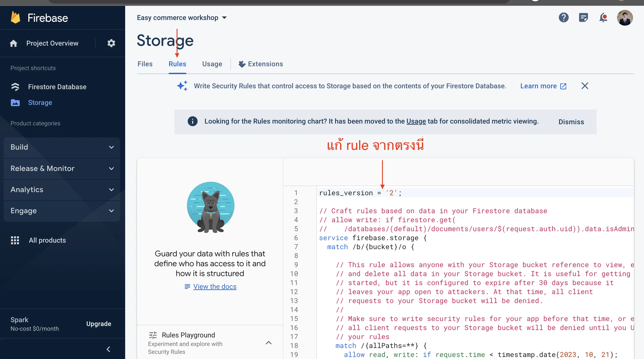
Task: Open the Extensions tab
Action: (260, 64)
